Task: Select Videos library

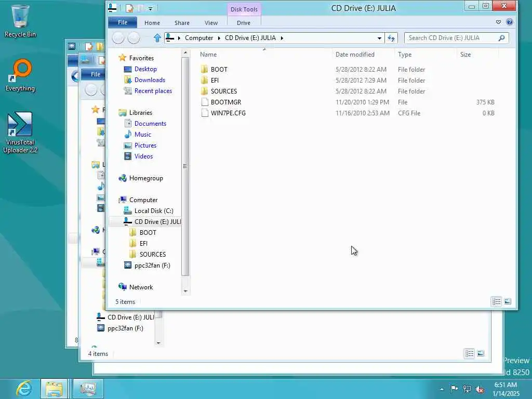Action: (x=143, y=156)
